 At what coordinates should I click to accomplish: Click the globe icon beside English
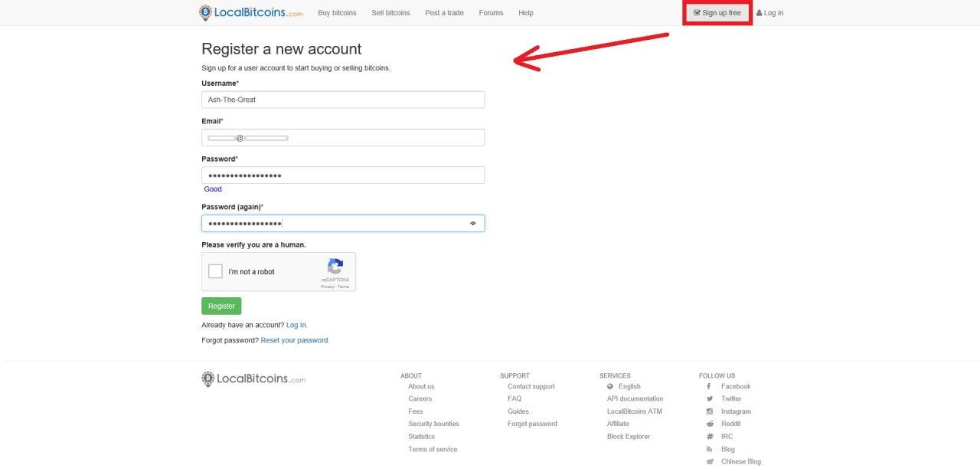(610, 386)
